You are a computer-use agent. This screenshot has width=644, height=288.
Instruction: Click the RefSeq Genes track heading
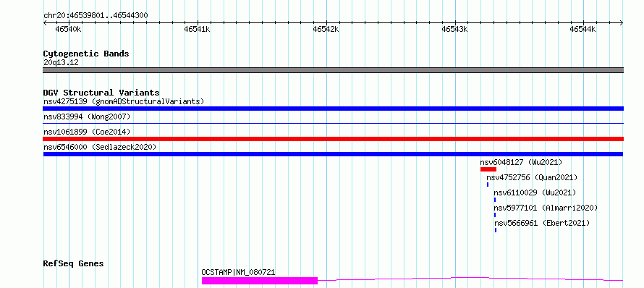pos(73,264)
